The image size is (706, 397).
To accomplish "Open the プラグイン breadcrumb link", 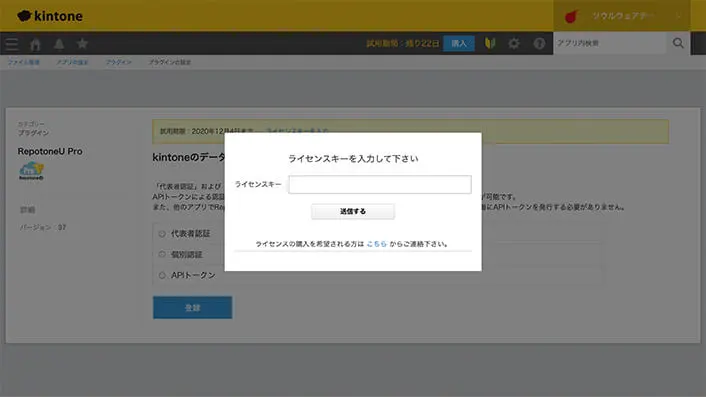I will point(118,62).
